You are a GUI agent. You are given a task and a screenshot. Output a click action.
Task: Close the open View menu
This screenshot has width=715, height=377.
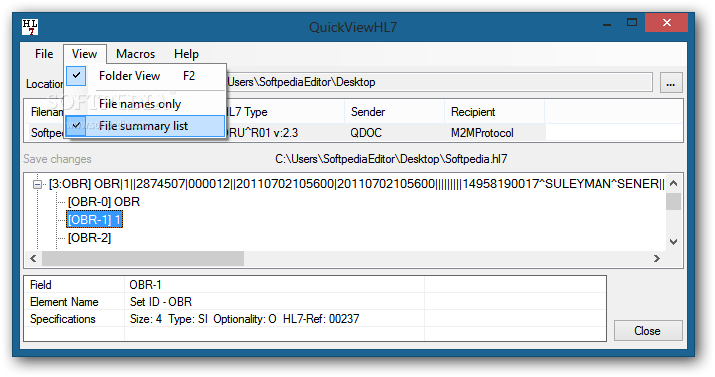(85, 54)
